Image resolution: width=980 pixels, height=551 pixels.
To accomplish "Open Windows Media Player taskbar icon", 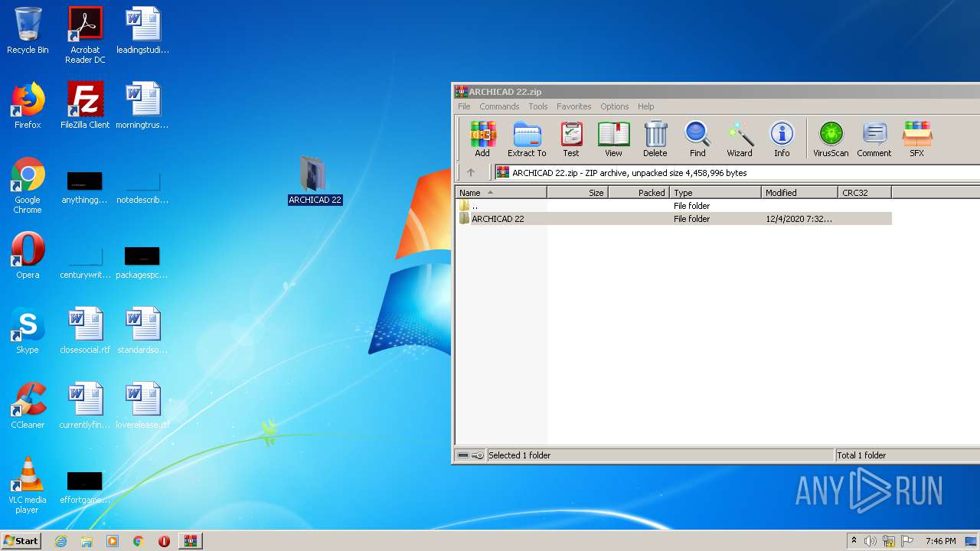I will [x=113, y=541].
